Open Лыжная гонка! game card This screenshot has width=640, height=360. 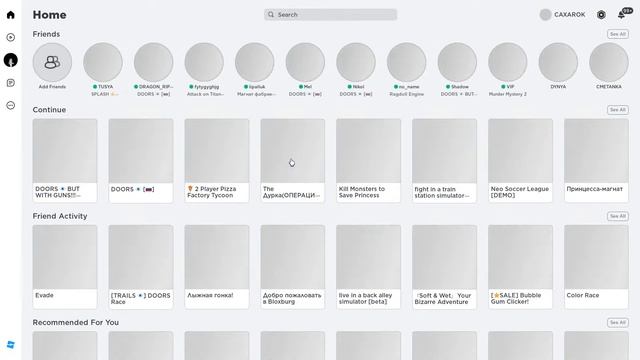217,267
